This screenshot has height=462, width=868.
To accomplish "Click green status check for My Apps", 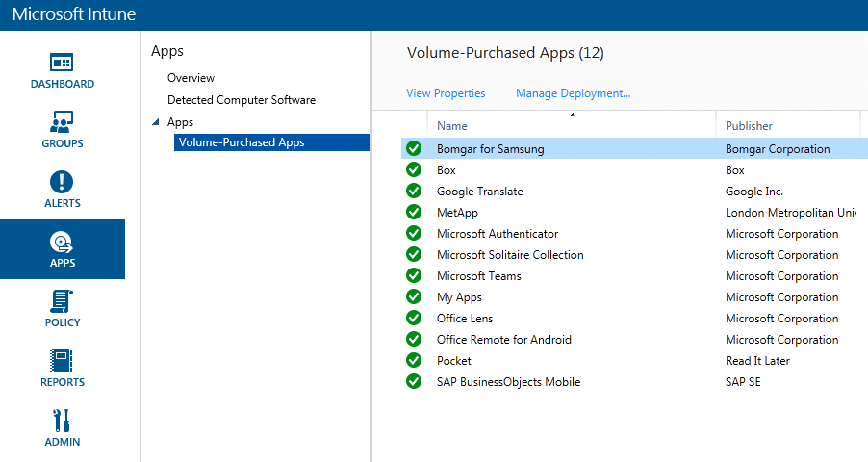I will pos(414,296).
